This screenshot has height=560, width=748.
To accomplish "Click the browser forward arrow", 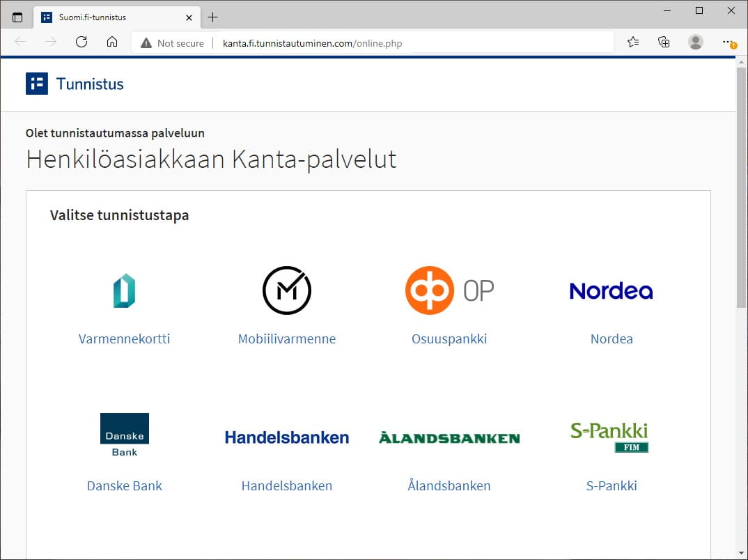I will (x=51, y=42).
